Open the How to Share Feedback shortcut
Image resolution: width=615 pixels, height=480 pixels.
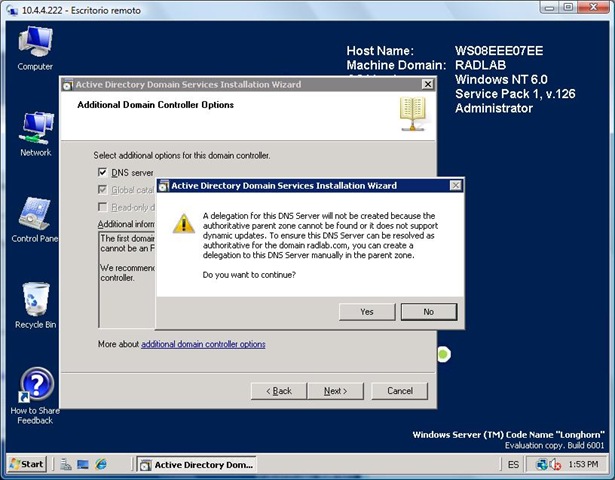click(35, 388)
